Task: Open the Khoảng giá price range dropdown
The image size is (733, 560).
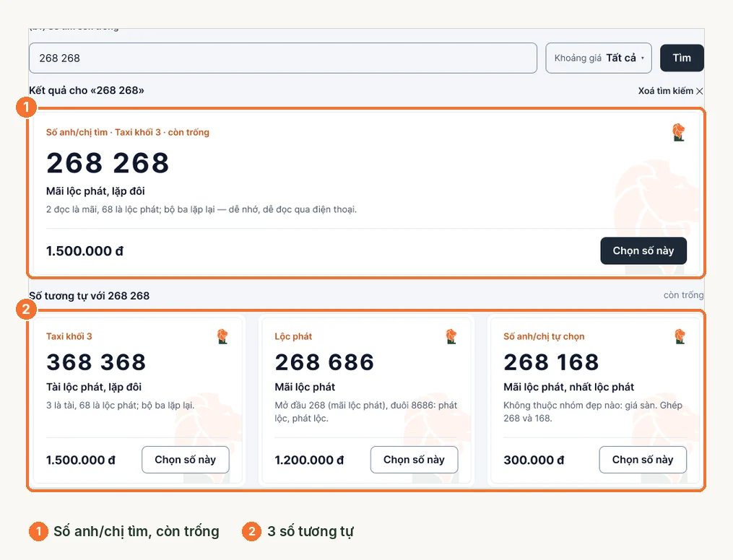Action: [599, 58]
